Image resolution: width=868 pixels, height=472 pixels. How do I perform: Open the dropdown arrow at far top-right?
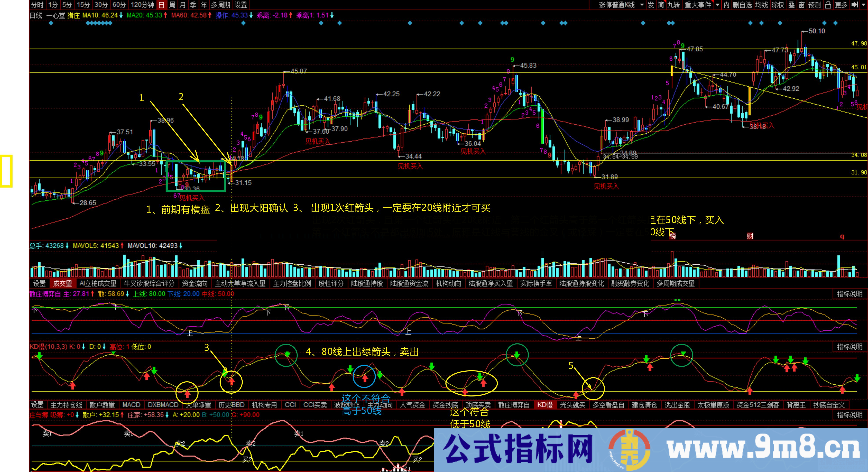pos(864,5)
